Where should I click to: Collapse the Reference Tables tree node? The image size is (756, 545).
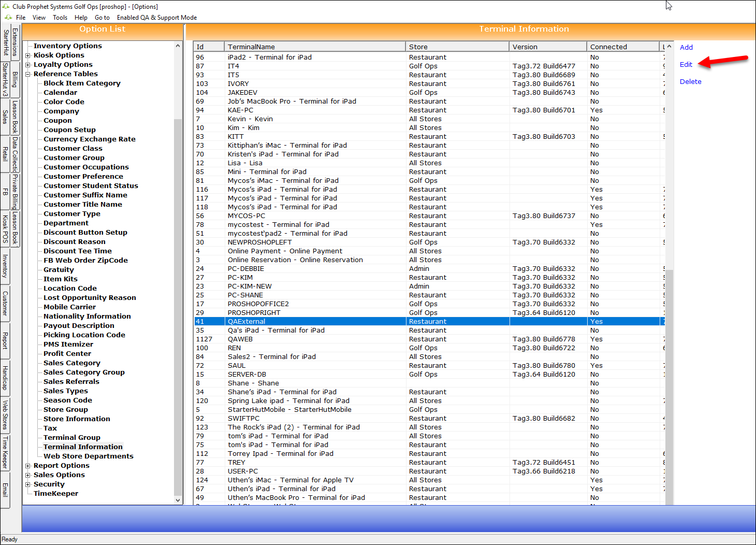point(28,74)
